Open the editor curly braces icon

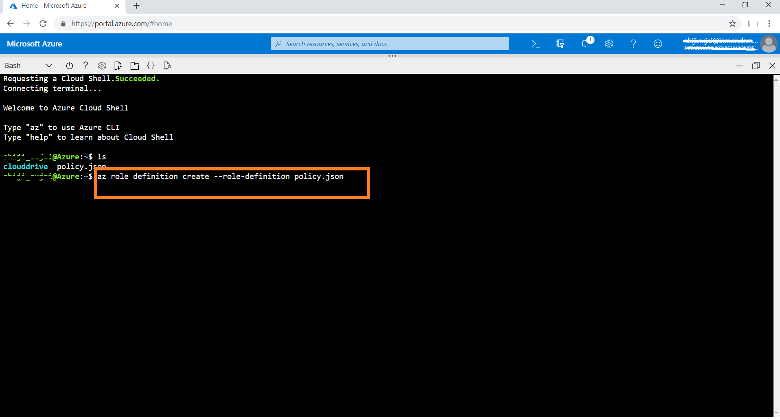(x=150, y=65)
